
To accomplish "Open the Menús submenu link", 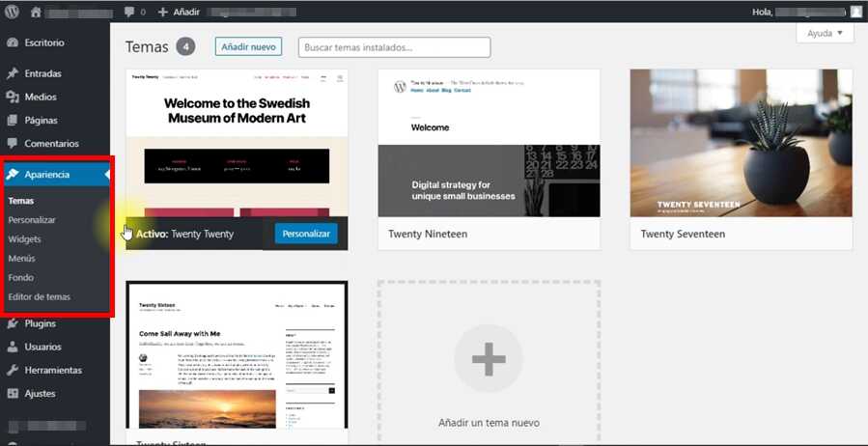I will (21, 259).
